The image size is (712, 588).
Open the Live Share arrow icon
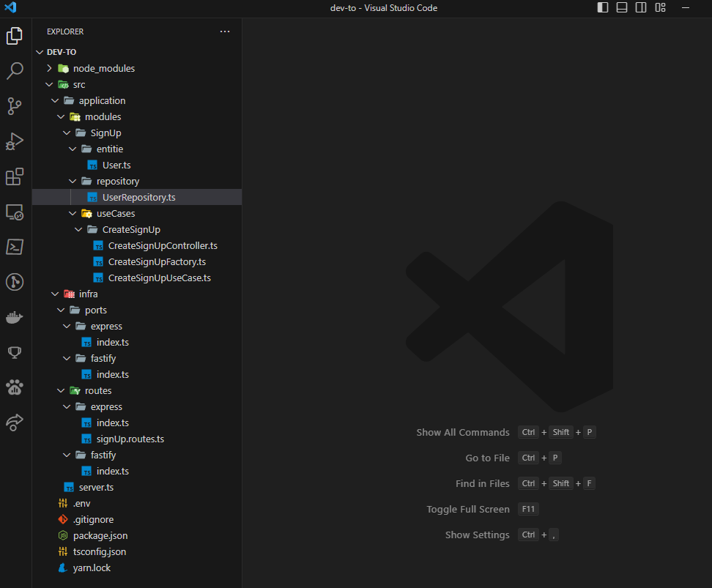(15, 423)
